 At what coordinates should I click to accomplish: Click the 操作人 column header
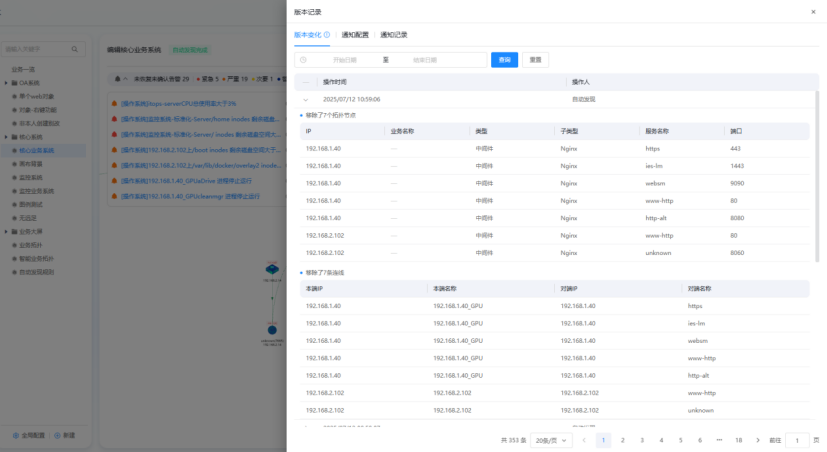click(x=581, y=82)
